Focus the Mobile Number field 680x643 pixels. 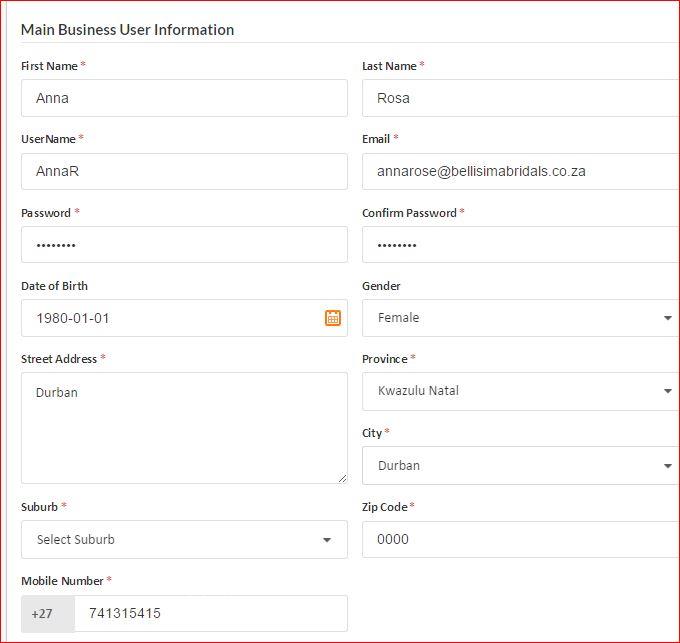[210, 613]
